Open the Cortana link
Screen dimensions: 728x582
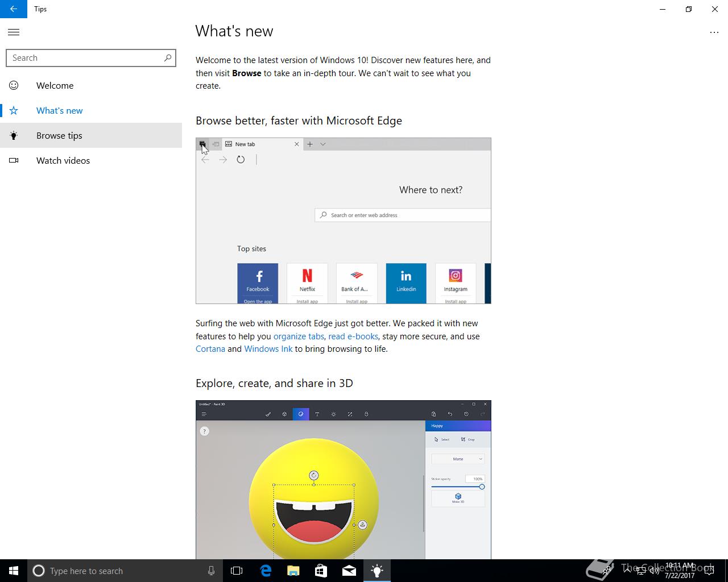[x=210, y=349]
